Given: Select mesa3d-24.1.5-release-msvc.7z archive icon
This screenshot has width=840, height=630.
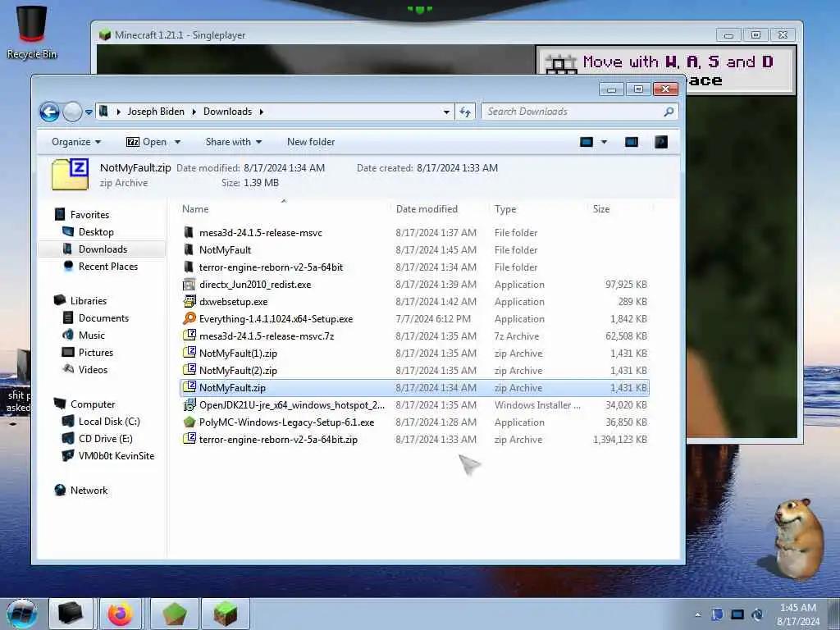Looking at the screenshot, I should click(189, 336).
